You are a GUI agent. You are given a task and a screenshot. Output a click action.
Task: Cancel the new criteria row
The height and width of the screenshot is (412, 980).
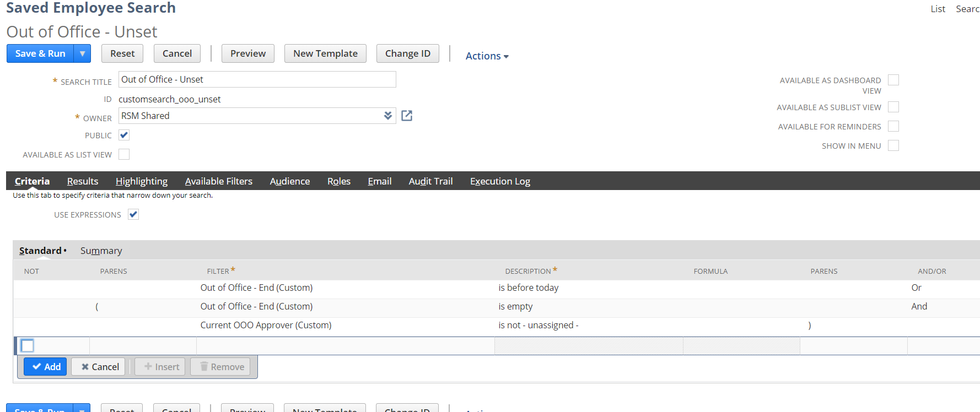[x=100, y=367]
